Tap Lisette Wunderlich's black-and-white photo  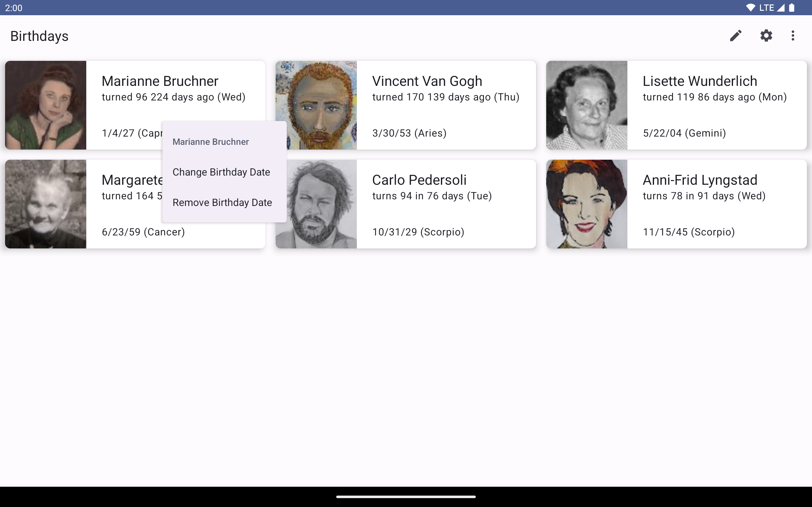pos(586,105)
